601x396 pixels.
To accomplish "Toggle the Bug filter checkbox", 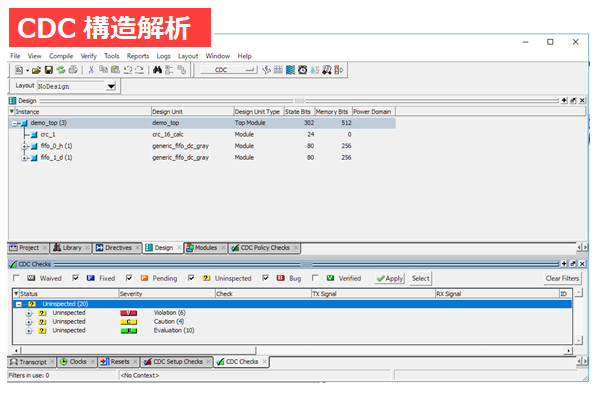I will point(265,278).
